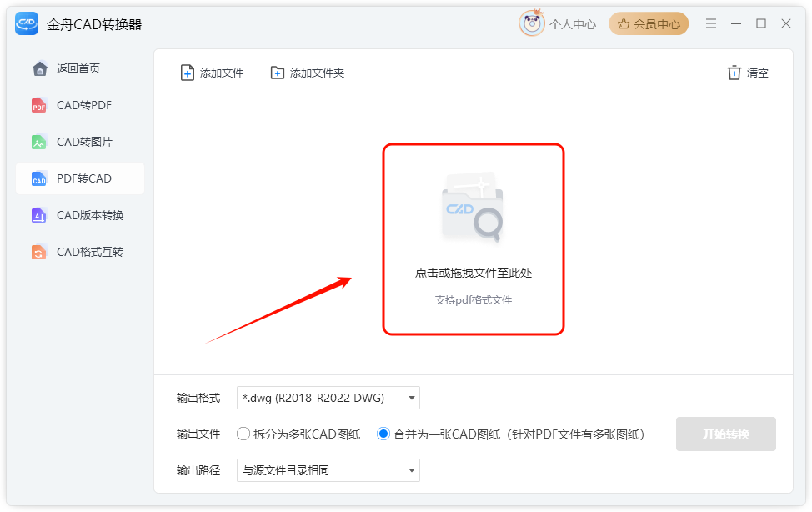Click the 支持pdf格式文件 hint text
The image size is (812, 512).
(474, 300)
